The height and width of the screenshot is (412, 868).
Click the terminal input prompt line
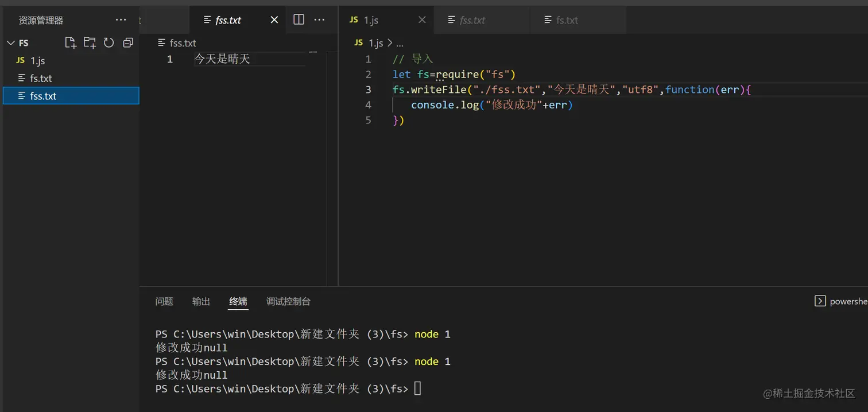(418, 388)
